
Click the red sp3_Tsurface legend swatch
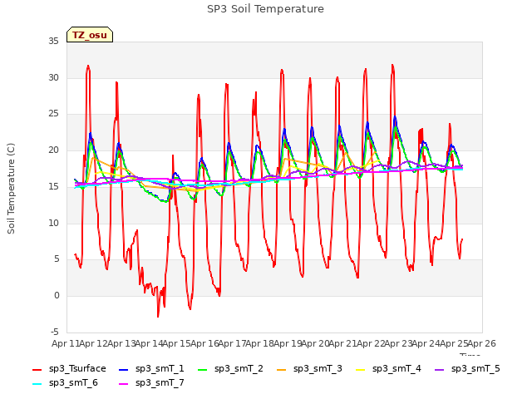click(37, 369)
